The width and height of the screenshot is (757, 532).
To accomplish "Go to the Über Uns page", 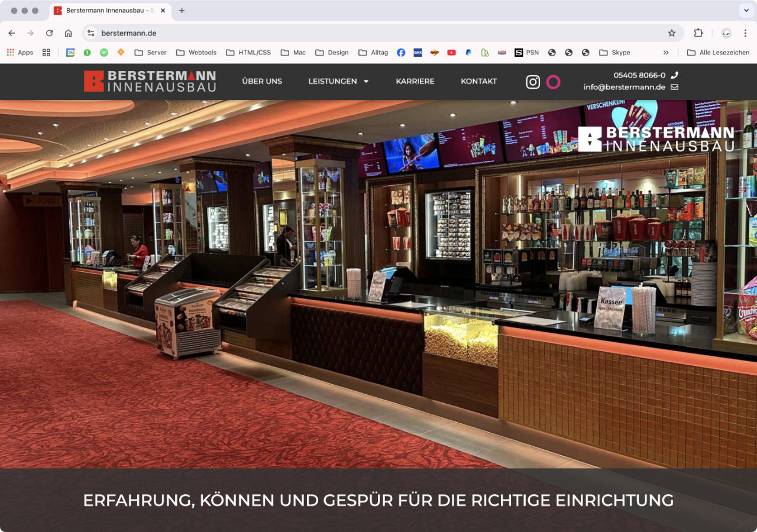I will pyautogui.click(x=262, y=82).
